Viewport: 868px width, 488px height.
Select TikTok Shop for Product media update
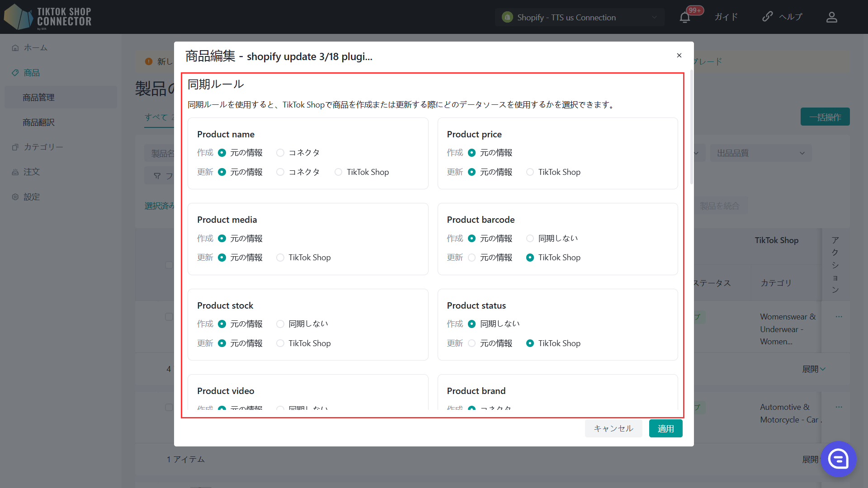[x=280, y=258]
